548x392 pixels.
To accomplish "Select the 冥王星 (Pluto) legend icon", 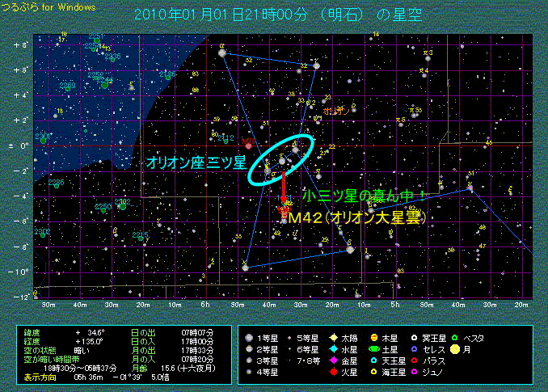I will pos(415,337).
